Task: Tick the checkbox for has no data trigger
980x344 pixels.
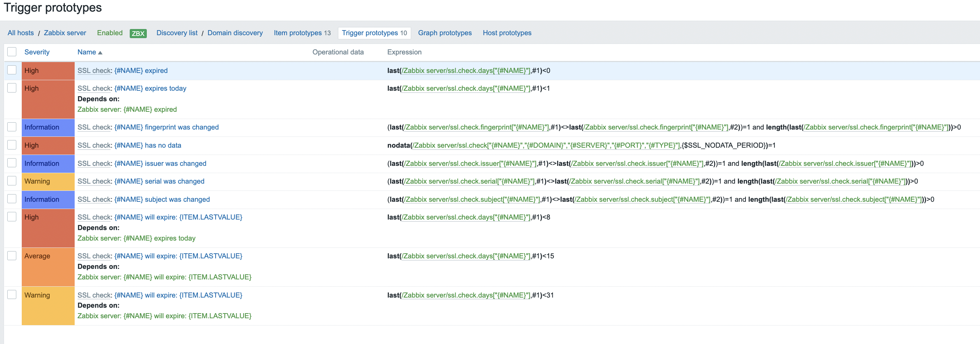Action: [x=12, y=145]
